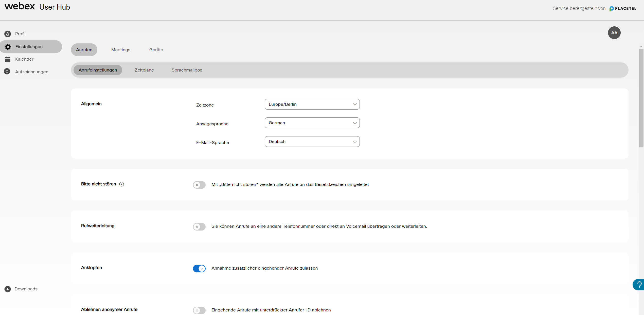Open the AA user avatar
Image resolution: width=644 pixels, height=315 pixels.
(x=614, y=33)
